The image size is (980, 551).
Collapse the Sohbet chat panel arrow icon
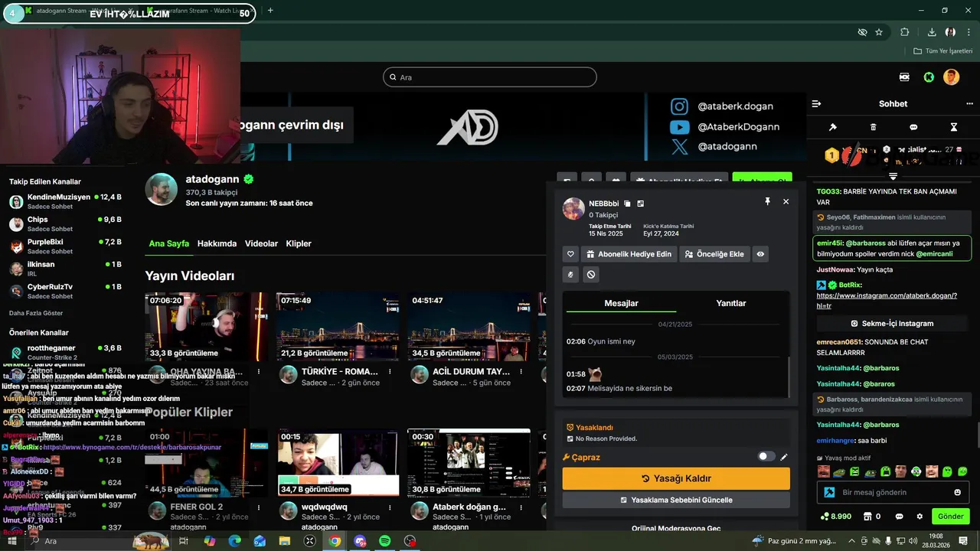point(816,103)
